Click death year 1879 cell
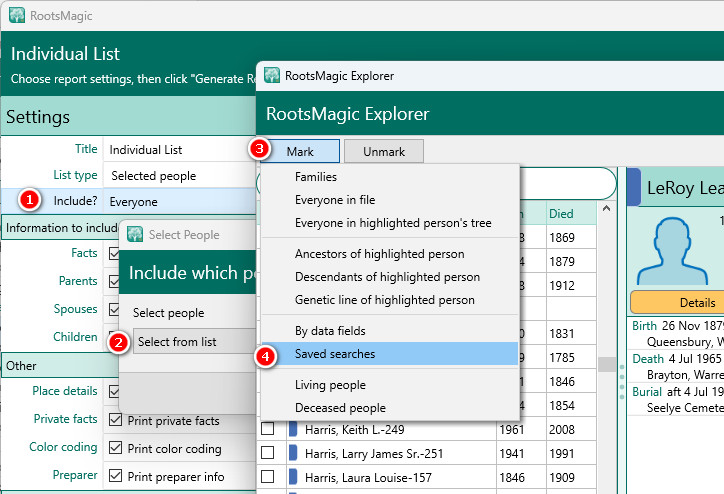Viewport: 724px width, 494px height. 571,261
